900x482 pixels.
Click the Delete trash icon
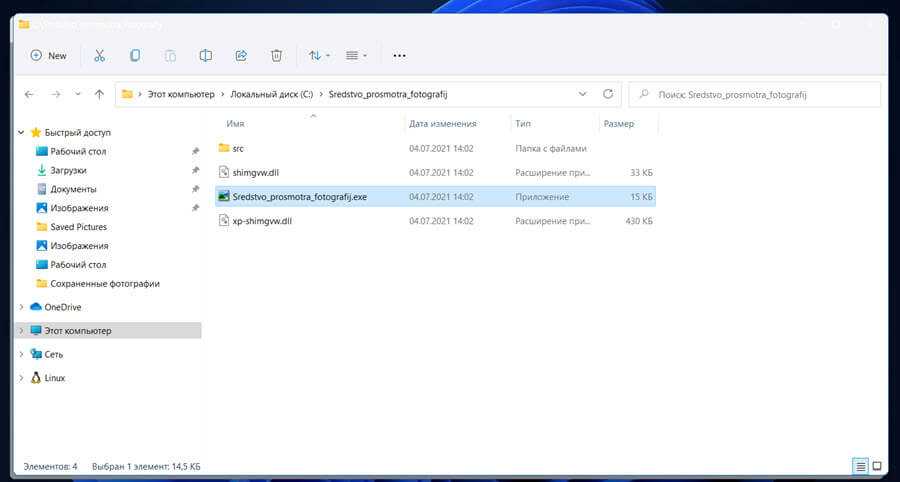(277, 56)
